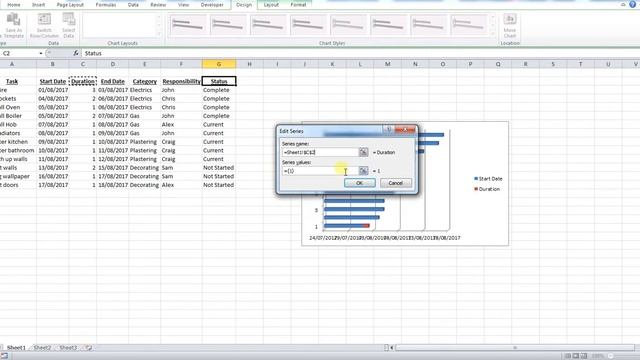
Task: Click start date cell 16/08/2017
Action: click(x=53, y=176)
